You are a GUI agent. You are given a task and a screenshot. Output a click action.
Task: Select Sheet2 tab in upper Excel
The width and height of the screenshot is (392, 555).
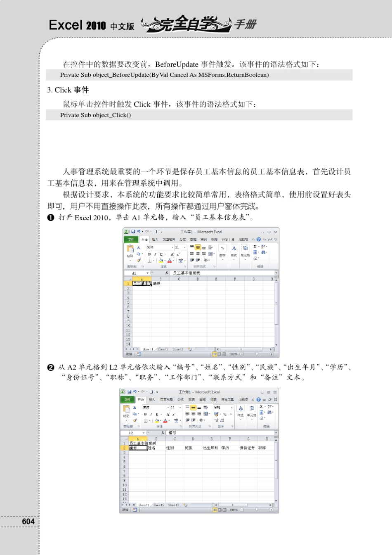coord(163,349)
